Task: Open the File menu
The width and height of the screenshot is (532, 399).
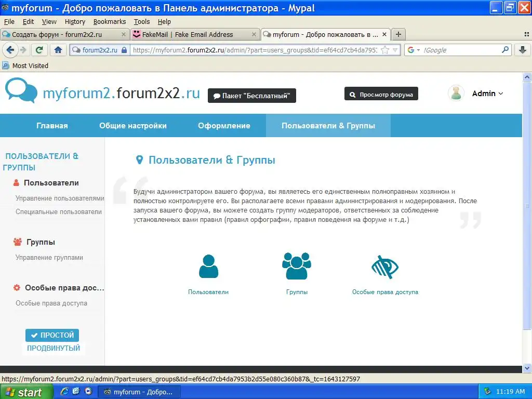Action: [9, 22]
